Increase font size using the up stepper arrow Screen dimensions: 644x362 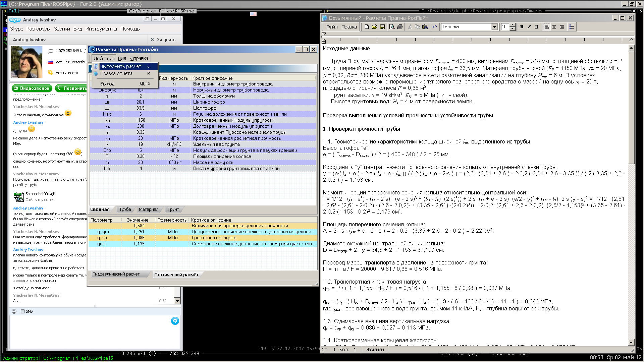click(x=512, y=25)
